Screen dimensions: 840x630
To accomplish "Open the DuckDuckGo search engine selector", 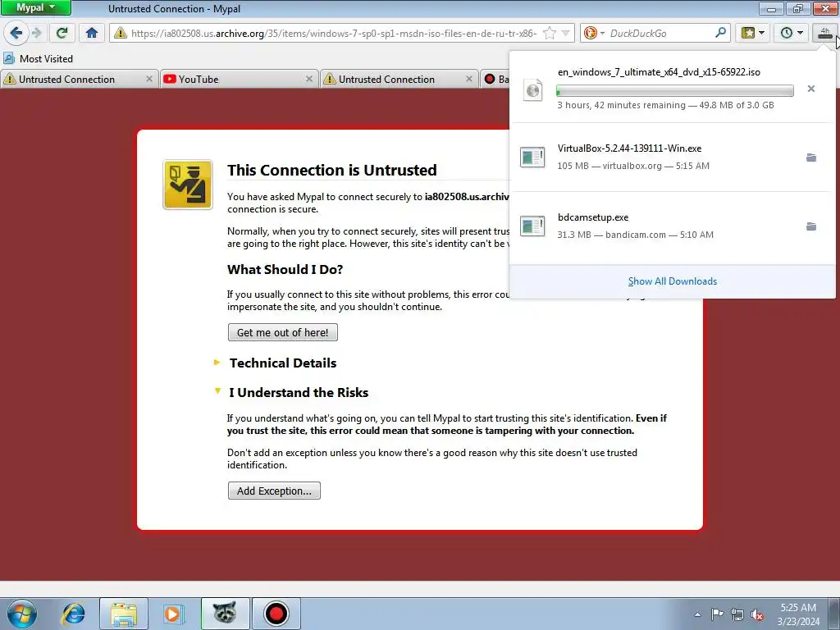I will coord(594,33).
